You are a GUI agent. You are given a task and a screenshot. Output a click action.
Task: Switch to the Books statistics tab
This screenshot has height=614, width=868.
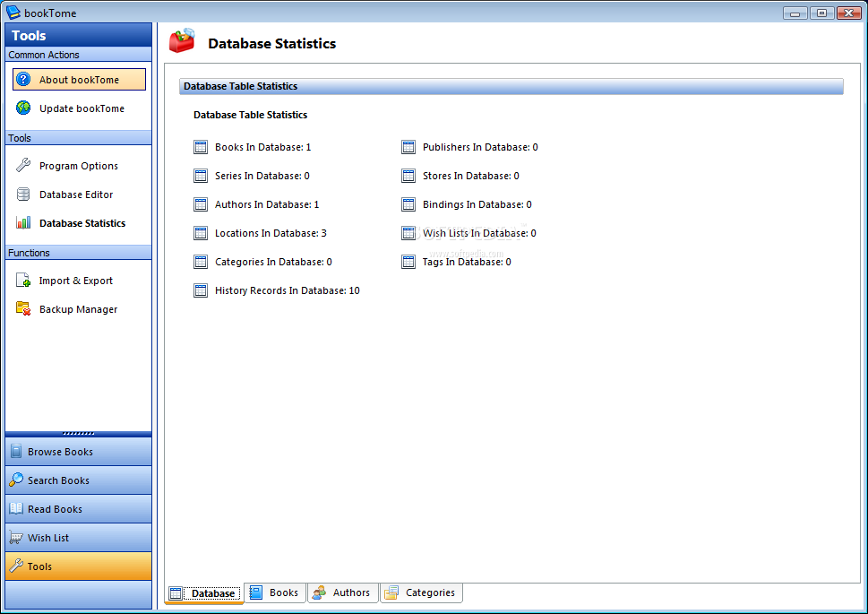pyautogui.click(x=276, y=592)
